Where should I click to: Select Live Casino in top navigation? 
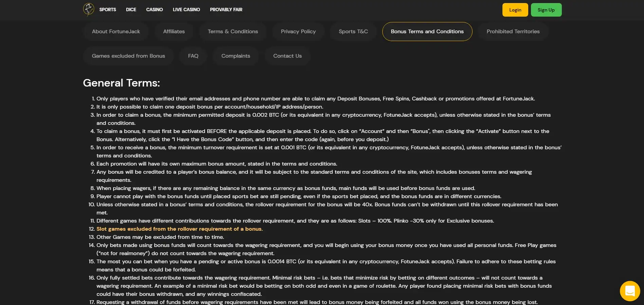point(186,9)
